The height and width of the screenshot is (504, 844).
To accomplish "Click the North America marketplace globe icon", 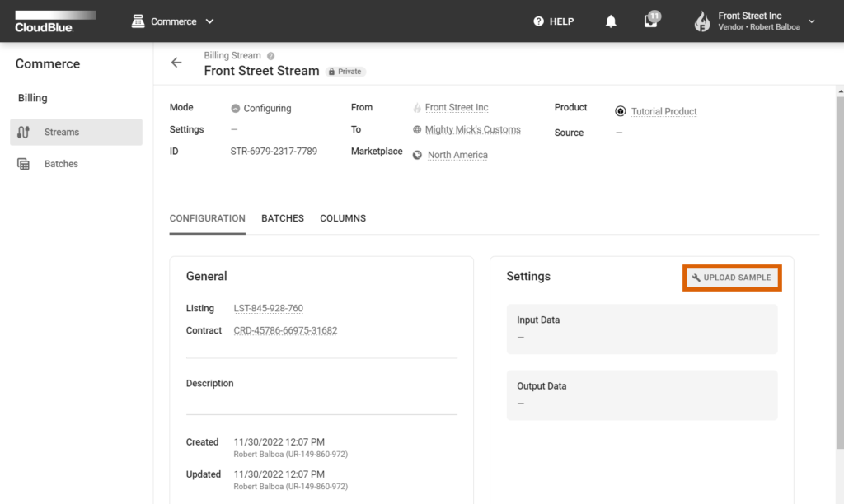I will 417,155.
